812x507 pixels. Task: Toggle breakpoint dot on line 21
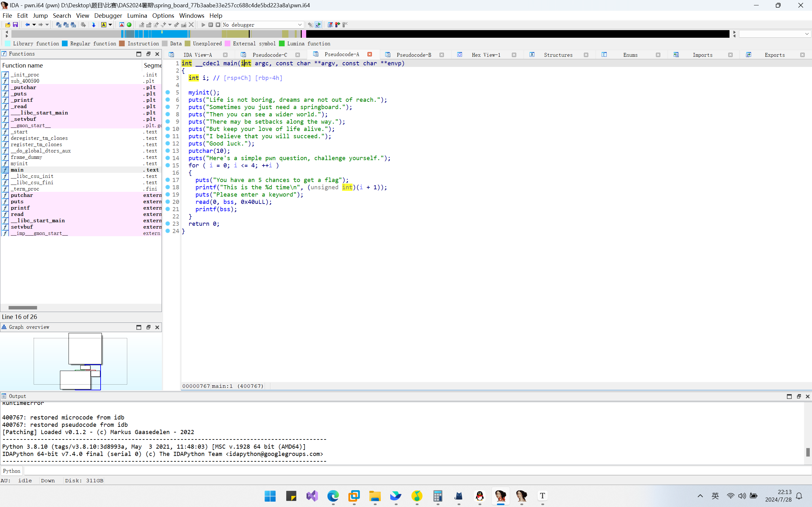click(x=168, y=209)
